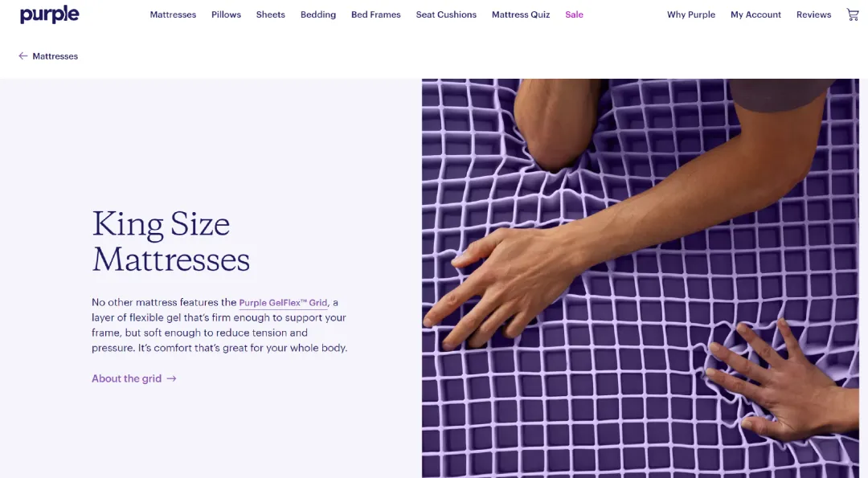
Task: Click the arrow after About the grid
Action: [x=172, y=378]
